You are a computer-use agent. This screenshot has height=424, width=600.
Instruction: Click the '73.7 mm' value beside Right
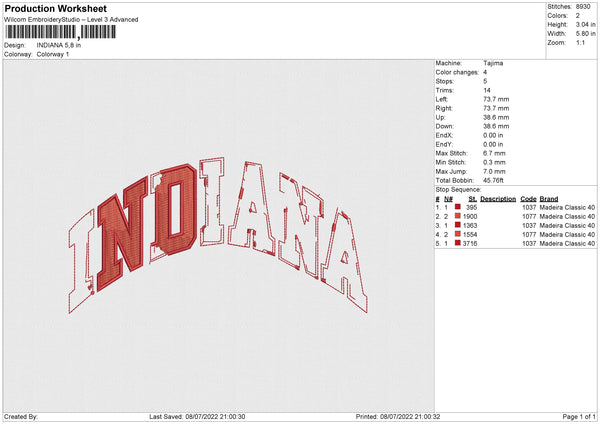(x=496, y=108)
